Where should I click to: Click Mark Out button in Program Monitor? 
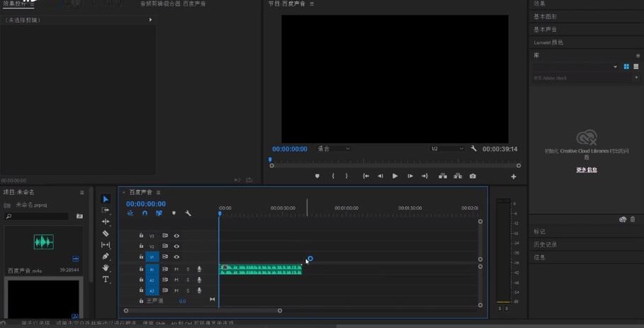[346, 176]
